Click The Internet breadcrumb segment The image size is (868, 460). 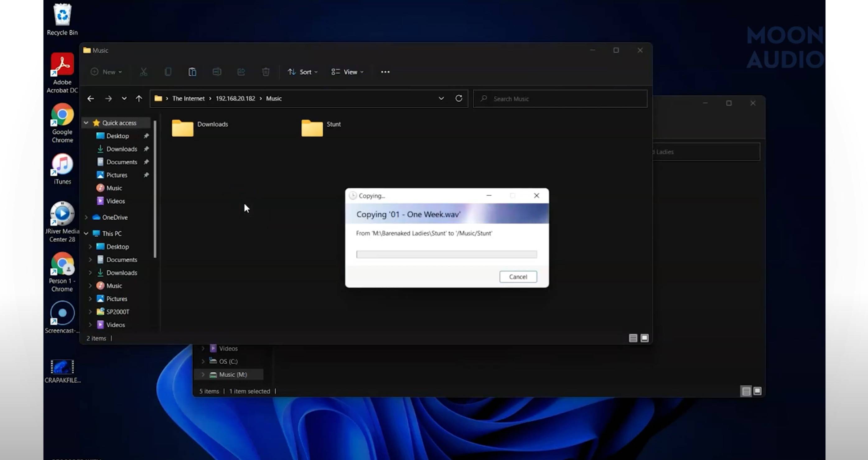[188, 99]
